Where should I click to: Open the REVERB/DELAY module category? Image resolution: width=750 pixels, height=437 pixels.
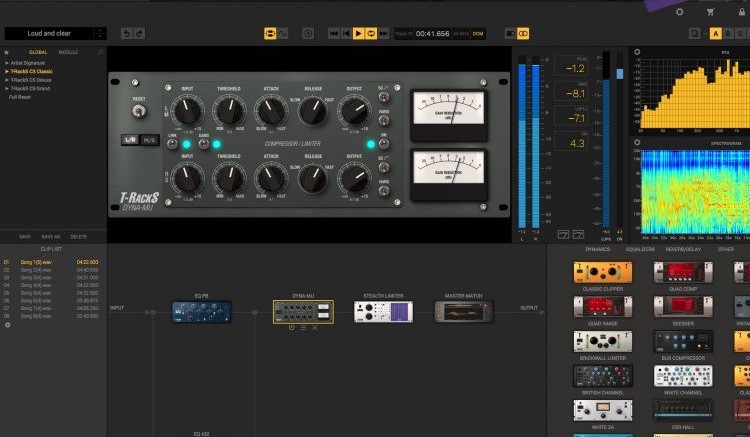pyautogui.click(x=683, y=250)
